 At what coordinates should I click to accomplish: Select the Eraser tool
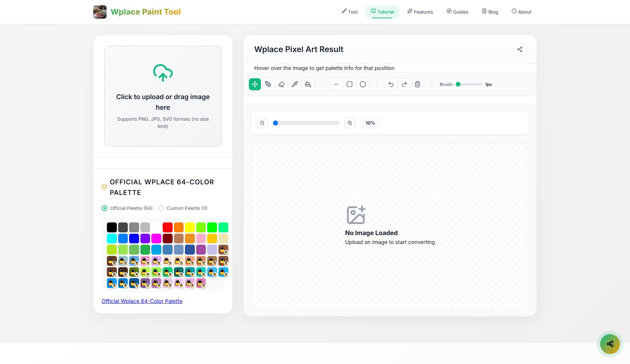(x=281, y=84)
